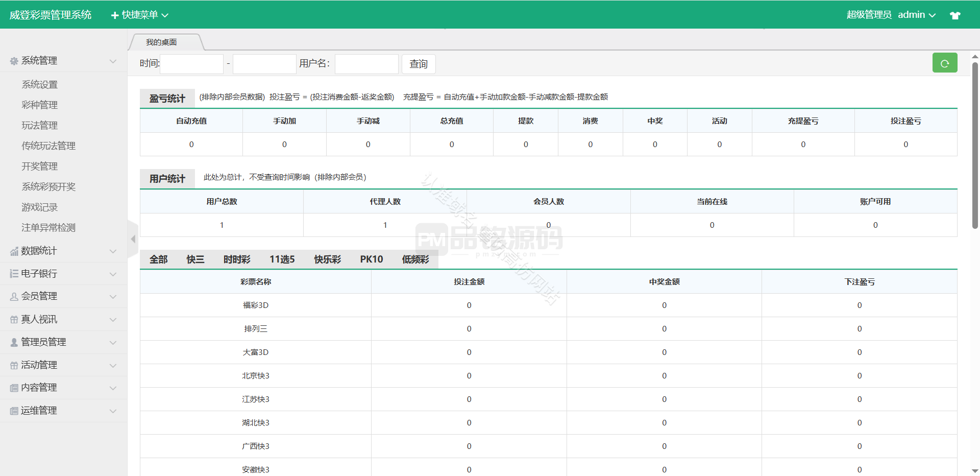Image resolution: width=980 pixels, height=476 pixels.
Task: Switch to the 11选5 lottery tab
Action: click(x=282, y=259)
